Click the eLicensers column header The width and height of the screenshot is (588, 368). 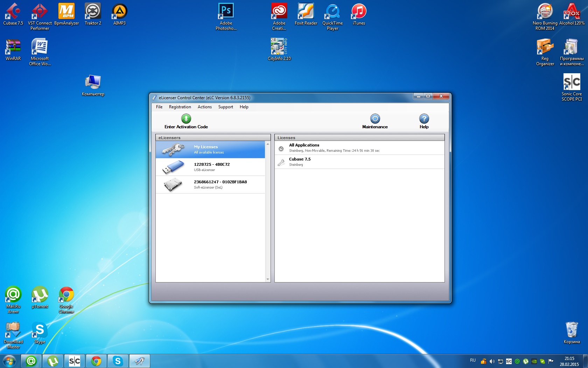pos(213,138)
